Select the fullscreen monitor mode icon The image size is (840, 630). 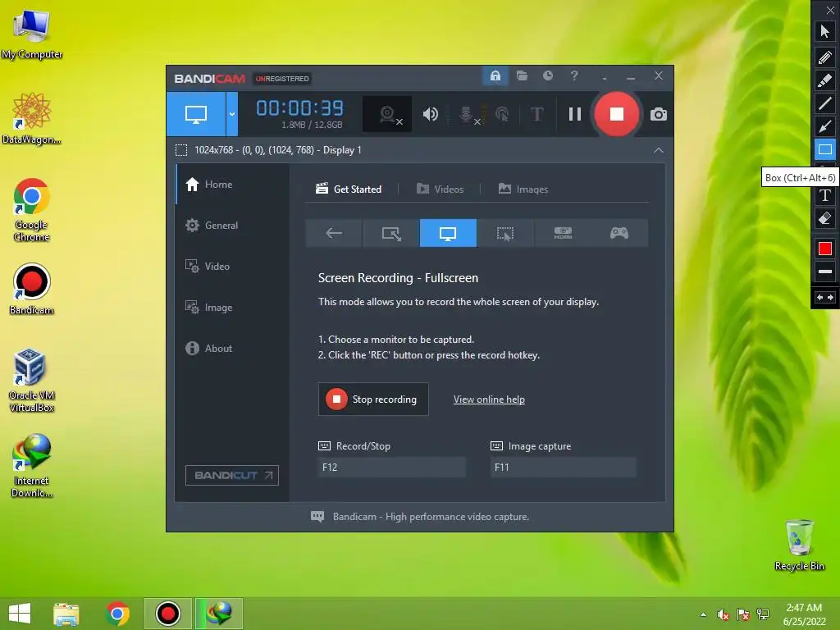coord(448,233)
